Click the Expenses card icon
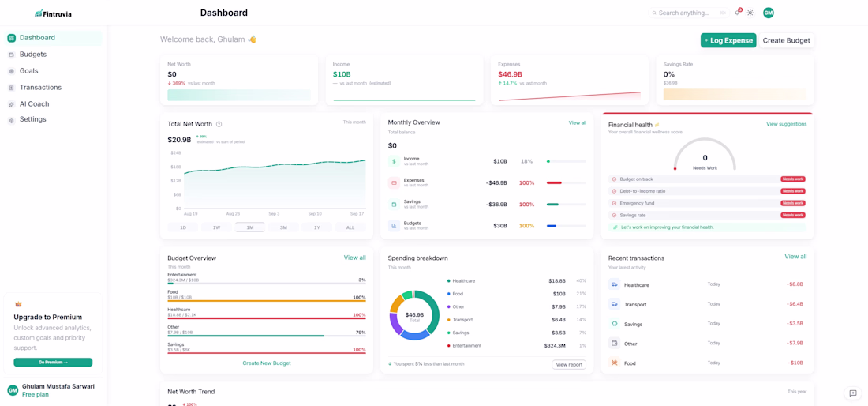This screenshot has height=406, width=868. pos(394,182)
